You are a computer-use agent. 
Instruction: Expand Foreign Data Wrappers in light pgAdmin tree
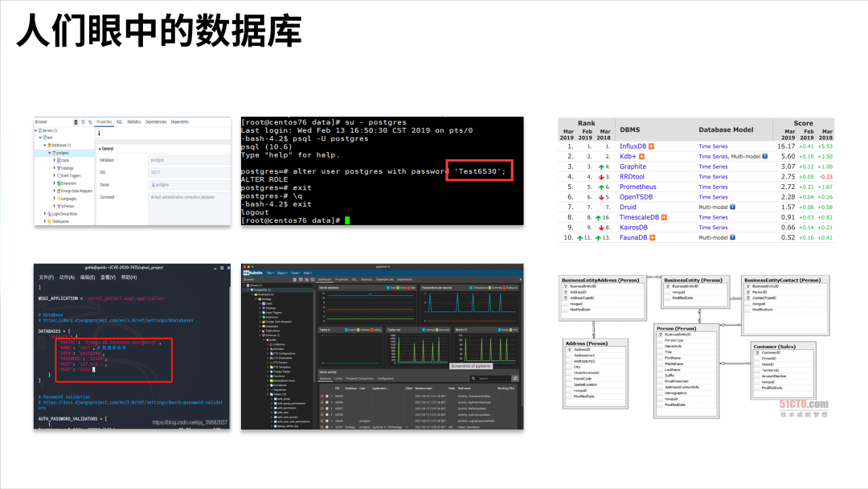pos(55,191)
